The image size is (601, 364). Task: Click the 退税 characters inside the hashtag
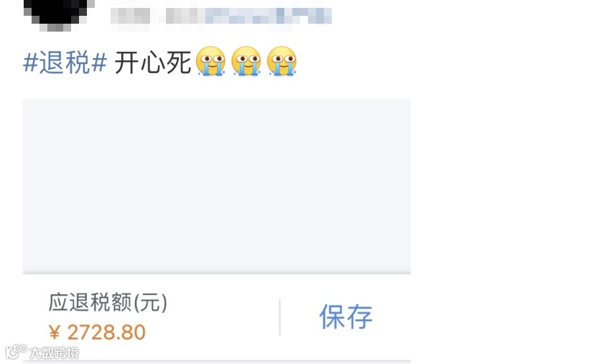65,62
